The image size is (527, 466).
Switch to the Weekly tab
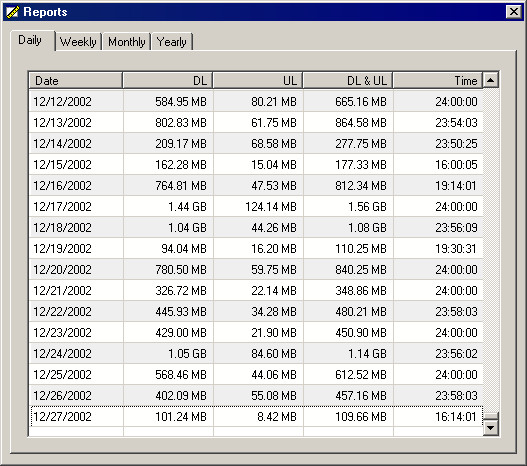78,42
